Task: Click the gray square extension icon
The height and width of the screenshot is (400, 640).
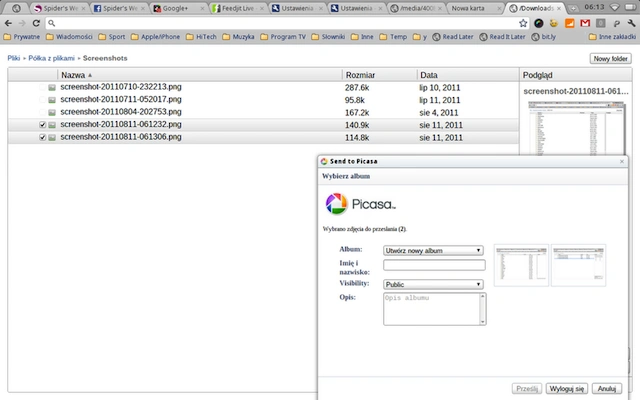Action: [600, 23]
